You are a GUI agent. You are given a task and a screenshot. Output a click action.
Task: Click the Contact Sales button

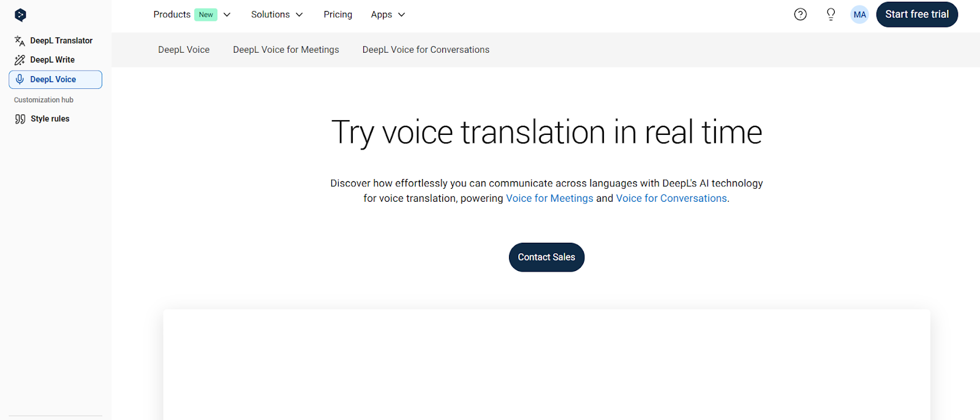[x=546, y=258]
